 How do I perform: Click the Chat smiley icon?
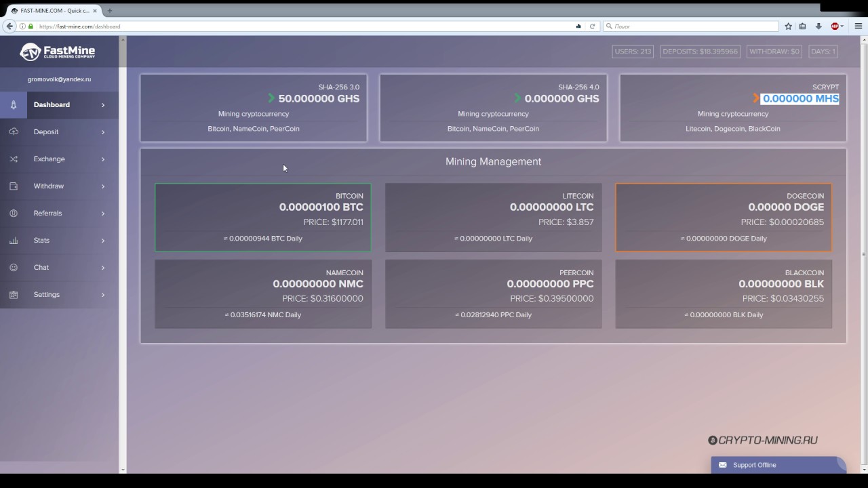tap(13, 268)
